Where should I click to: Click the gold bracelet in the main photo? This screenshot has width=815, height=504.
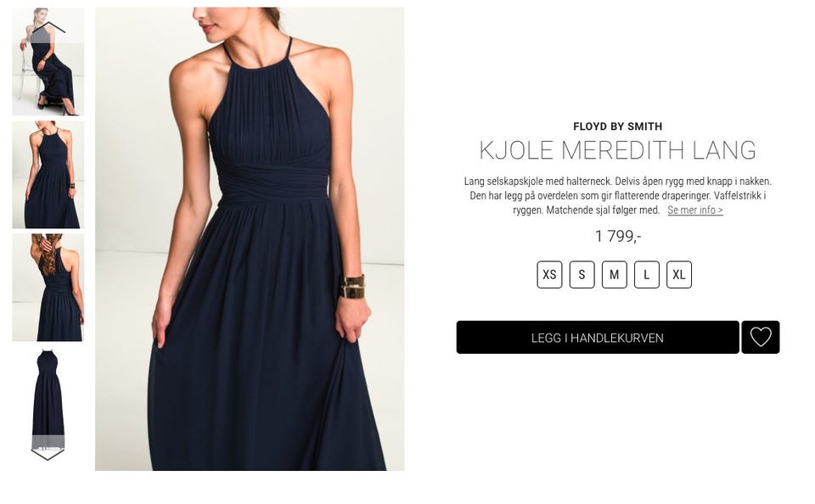353,287
